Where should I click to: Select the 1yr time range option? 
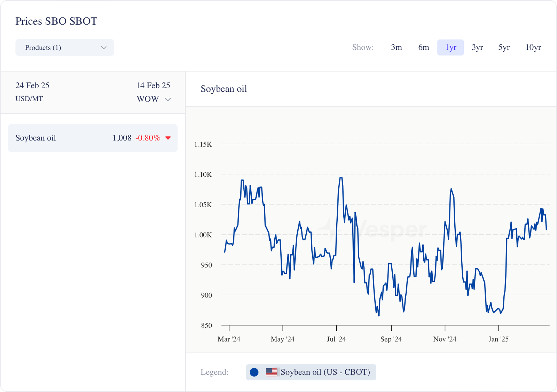[x=450, y=47]
